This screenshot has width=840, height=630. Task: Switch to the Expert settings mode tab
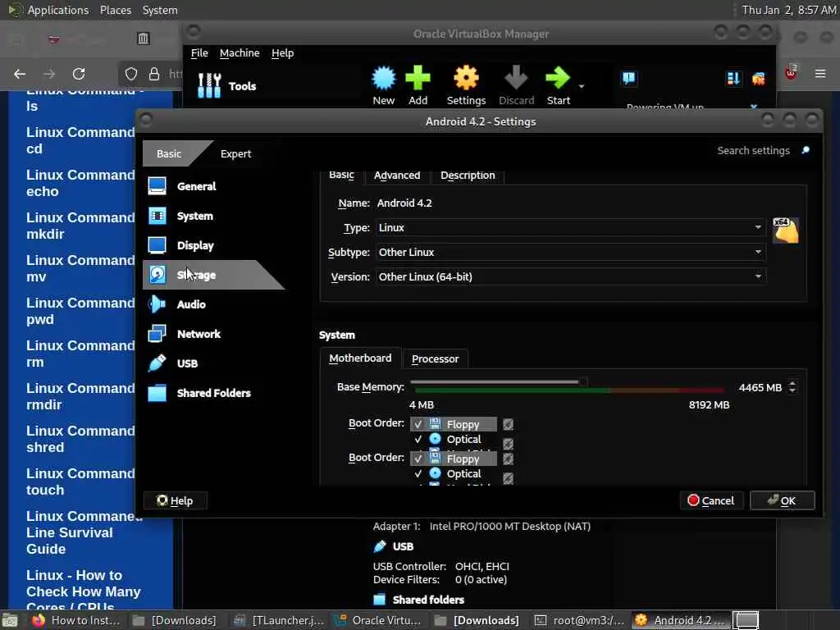235,153
